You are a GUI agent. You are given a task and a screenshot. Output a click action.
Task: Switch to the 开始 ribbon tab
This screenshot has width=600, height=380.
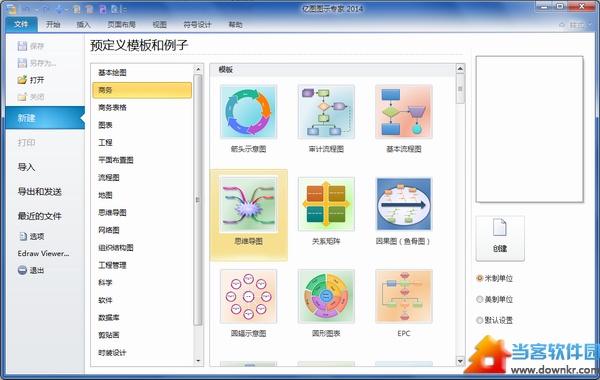[x=53, y=24]
